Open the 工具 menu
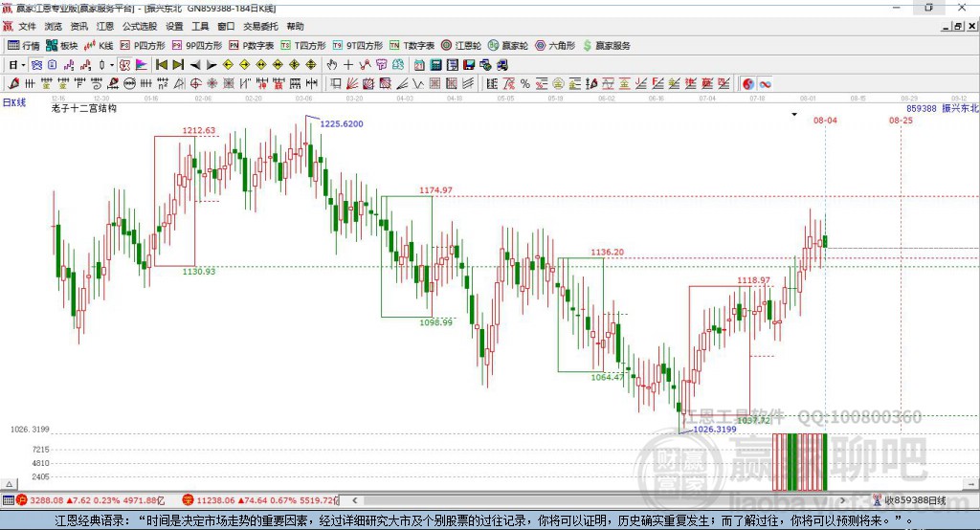 [x=200, y=26]
